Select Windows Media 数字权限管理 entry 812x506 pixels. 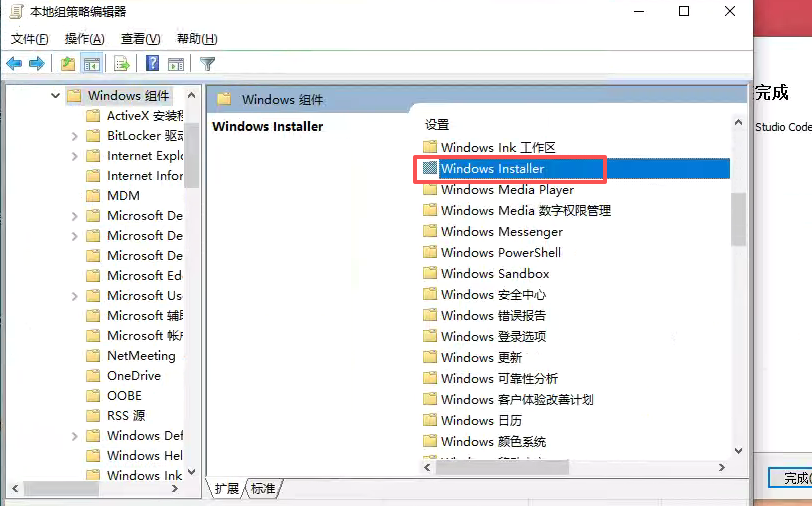tap(526, 211)
